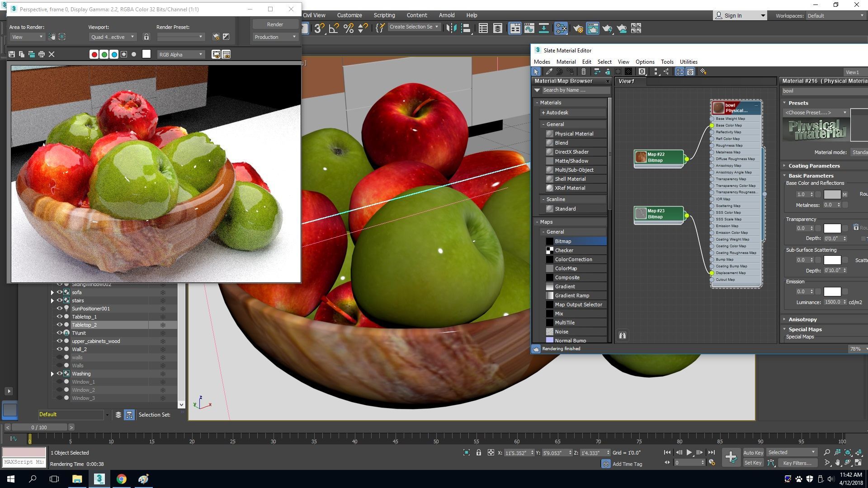The image size is (868, 488).
Task: Expand the Maps section in Material Browser
Action: point(537,222)
